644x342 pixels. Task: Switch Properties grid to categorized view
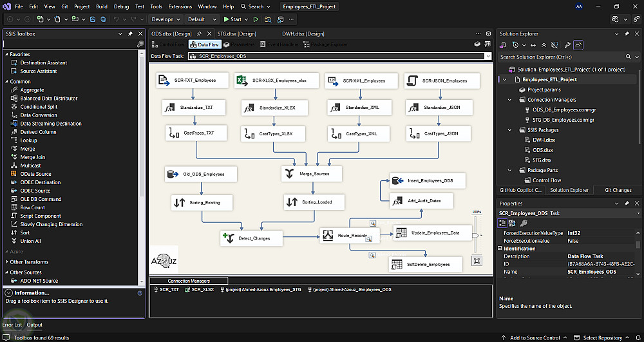[x=502, y=223]
